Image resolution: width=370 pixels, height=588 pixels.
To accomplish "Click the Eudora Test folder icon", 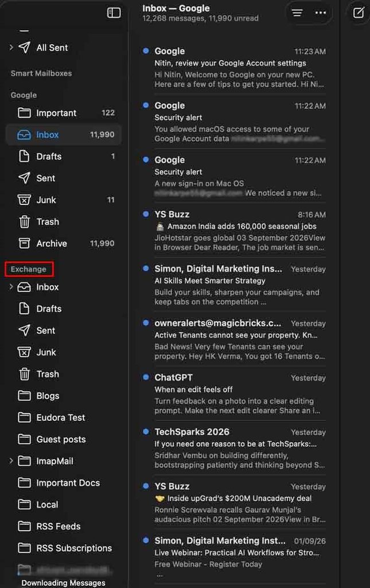I will point(24,417).
